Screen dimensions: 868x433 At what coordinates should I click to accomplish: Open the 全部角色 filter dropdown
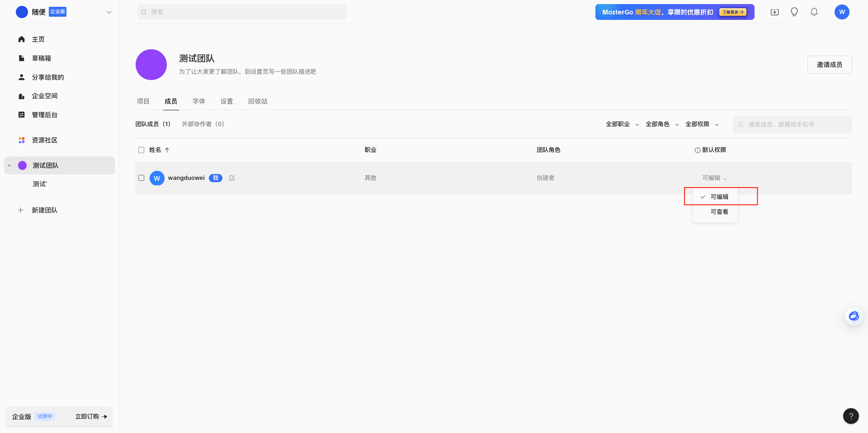click(x=662, y=124)
